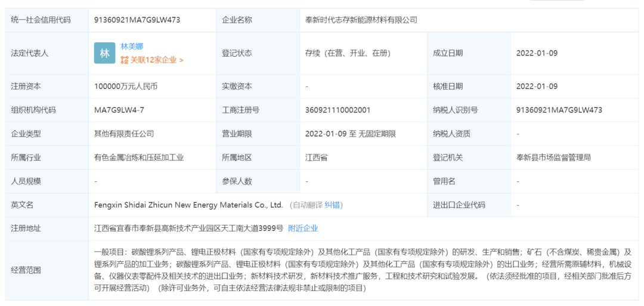Viewport: 644px width, 306px height.
Task: Click the 企业类型 label
Action: 26,134
